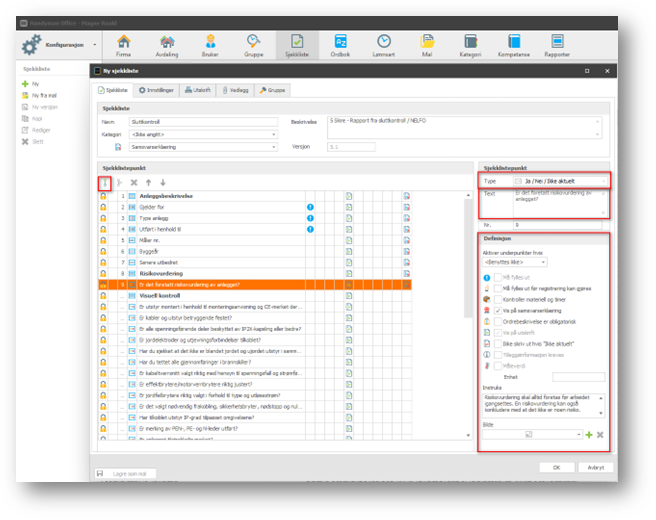The height and width of the screenshot is (520, 656).
Task: Open the Rapporter section
Action: point(557,46)
